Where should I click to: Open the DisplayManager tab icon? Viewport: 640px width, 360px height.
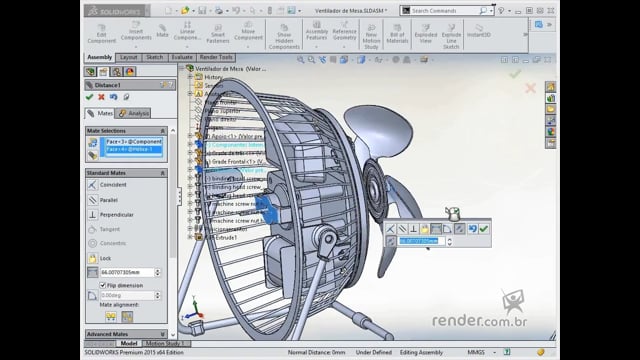tap(130, 72)
